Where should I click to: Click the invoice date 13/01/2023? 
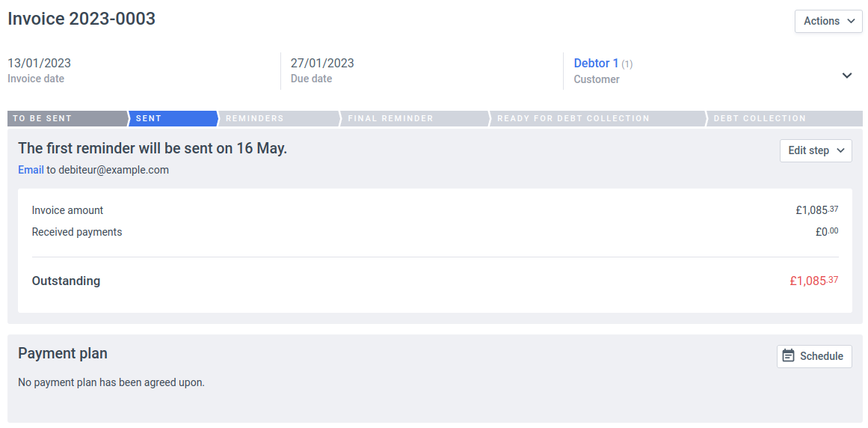click(39, 64)
